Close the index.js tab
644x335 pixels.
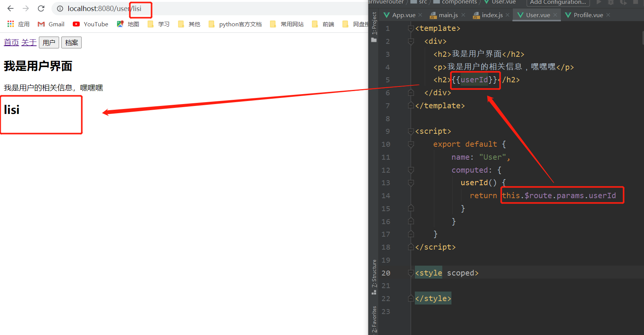[507, 15]
